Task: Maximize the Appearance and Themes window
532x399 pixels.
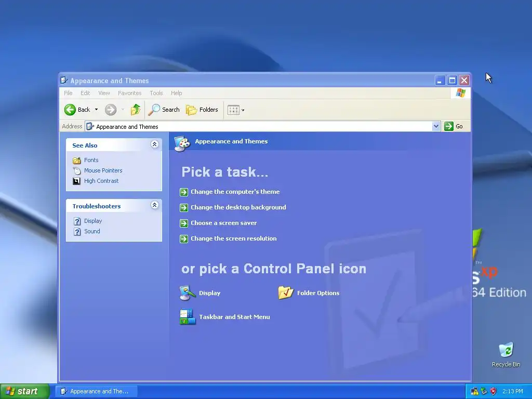Action: 452,81
